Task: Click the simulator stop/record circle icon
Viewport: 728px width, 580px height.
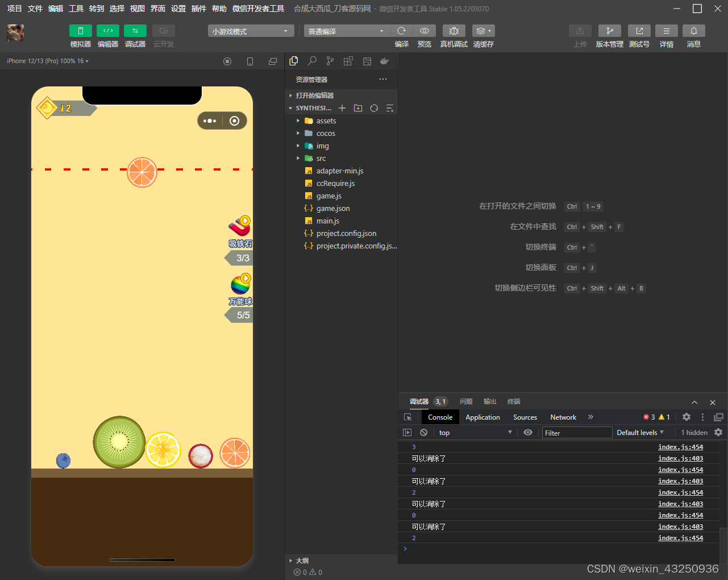Action: 227,61
